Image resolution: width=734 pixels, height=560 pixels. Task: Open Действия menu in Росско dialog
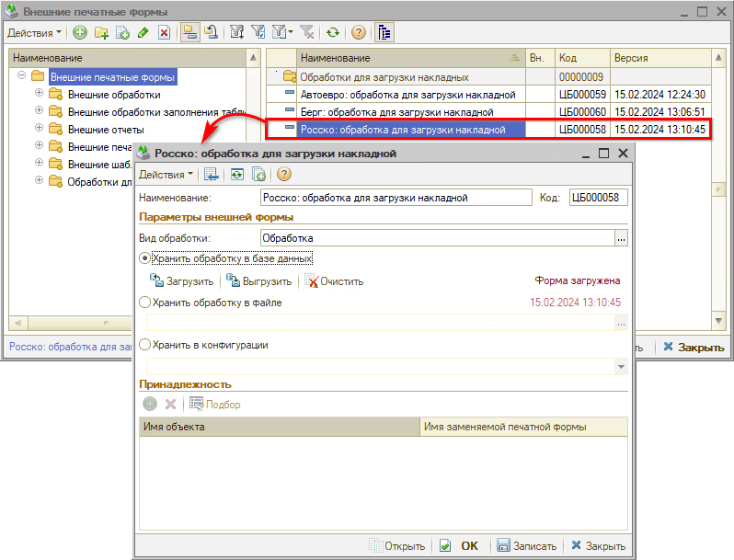[x=166, y=175]
